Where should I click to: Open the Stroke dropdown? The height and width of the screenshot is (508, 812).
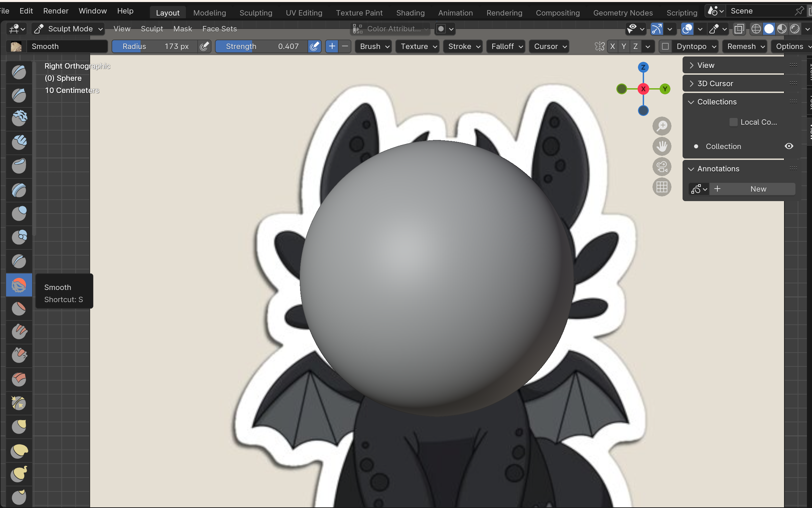463,46
